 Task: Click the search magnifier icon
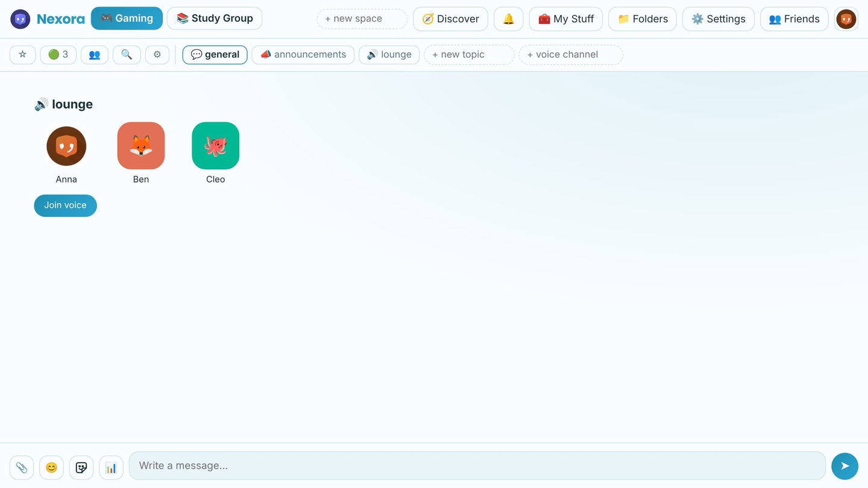(127, 54)
